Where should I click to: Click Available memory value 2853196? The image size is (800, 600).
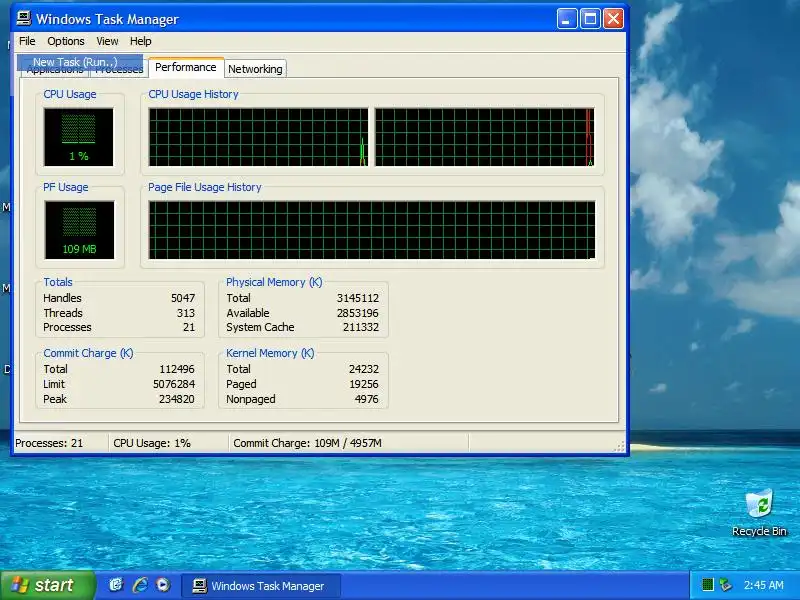coord(358,313)
